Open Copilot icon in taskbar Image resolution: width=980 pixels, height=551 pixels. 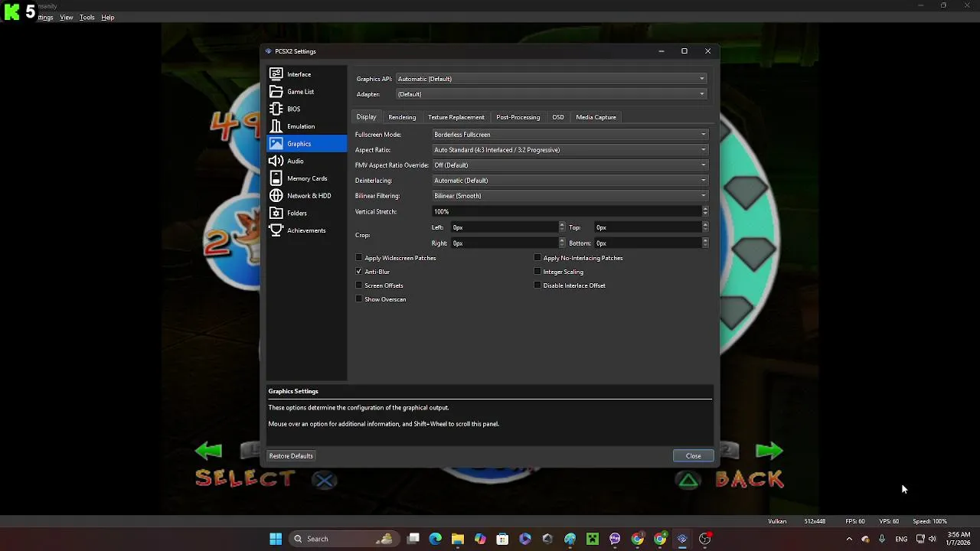(480, 539)
